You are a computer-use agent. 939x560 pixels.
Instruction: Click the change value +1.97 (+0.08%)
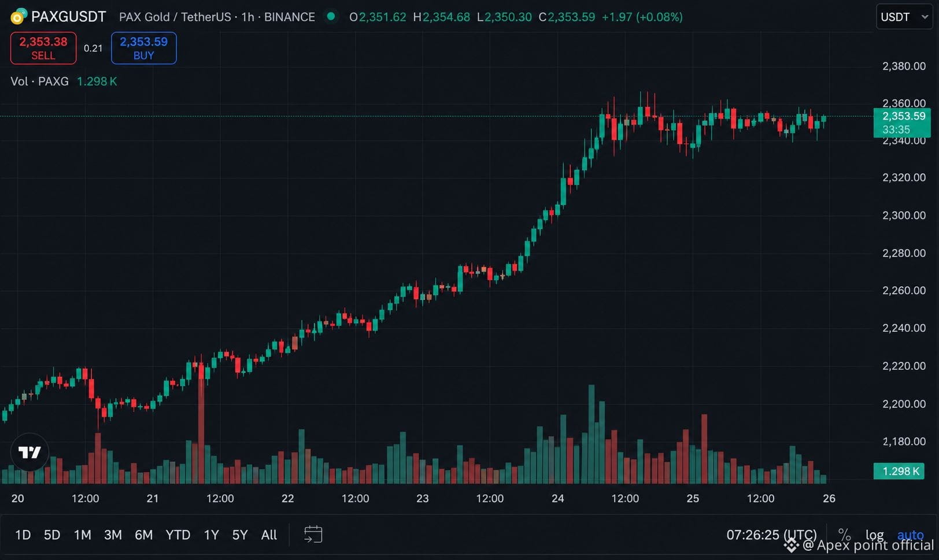(642, 17)
